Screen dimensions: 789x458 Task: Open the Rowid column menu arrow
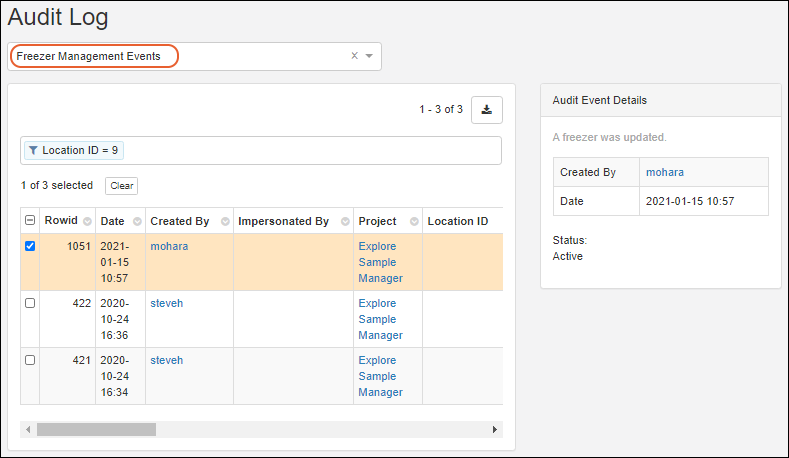point(87,222)
